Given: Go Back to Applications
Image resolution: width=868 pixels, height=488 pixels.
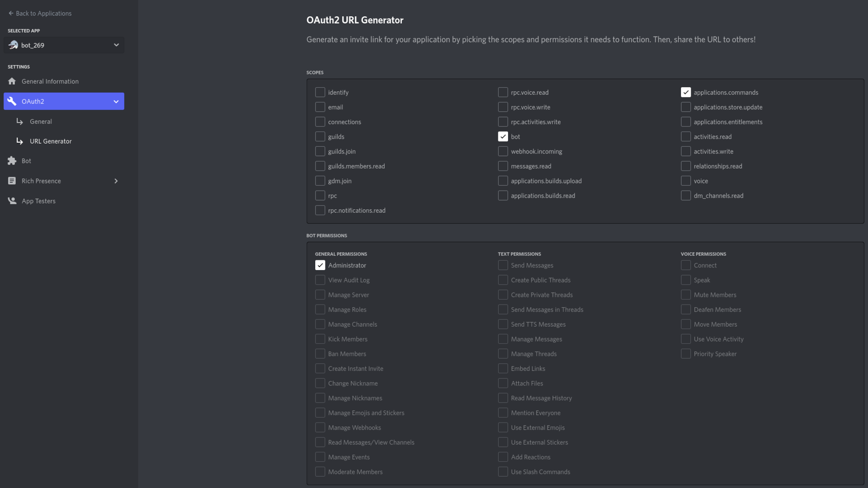Looking at the screenshot, I should click(x=43, y=13).
